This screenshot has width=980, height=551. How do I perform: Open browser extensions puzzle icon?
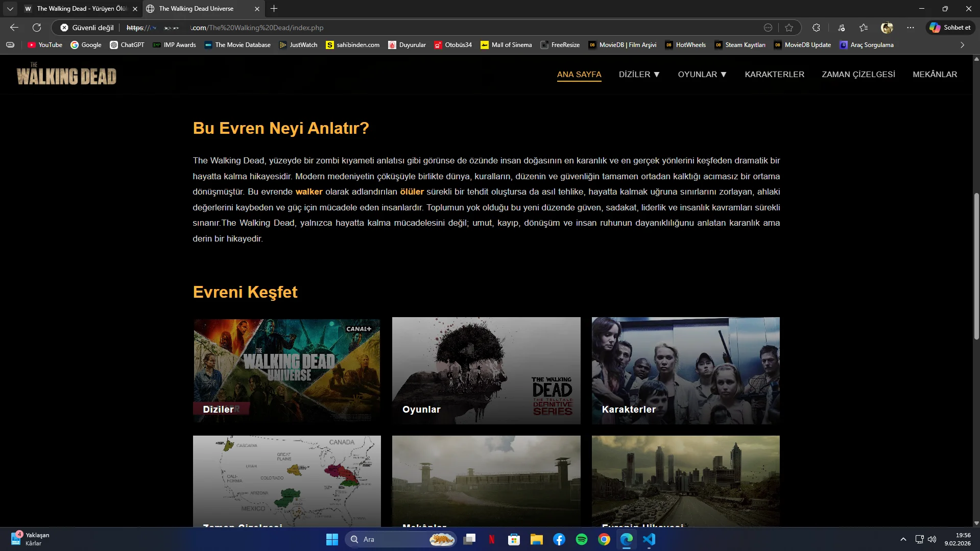pyautogui.click(x=816, y=28)
